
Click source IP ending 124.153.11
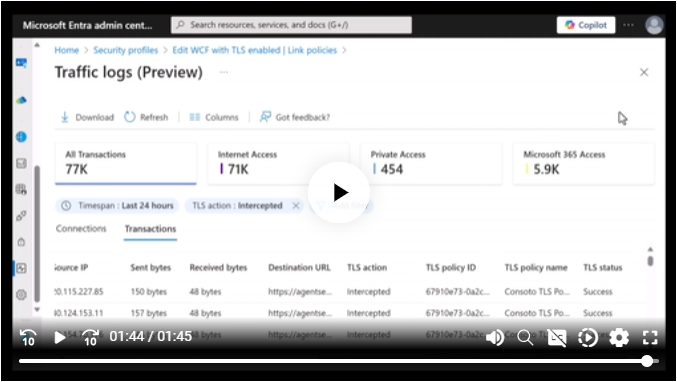coord(79,313)
